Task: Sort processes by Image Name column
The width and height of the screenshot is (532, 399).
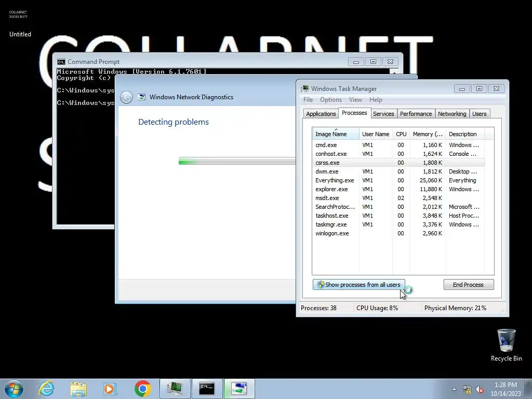Action: coord(336,134)
